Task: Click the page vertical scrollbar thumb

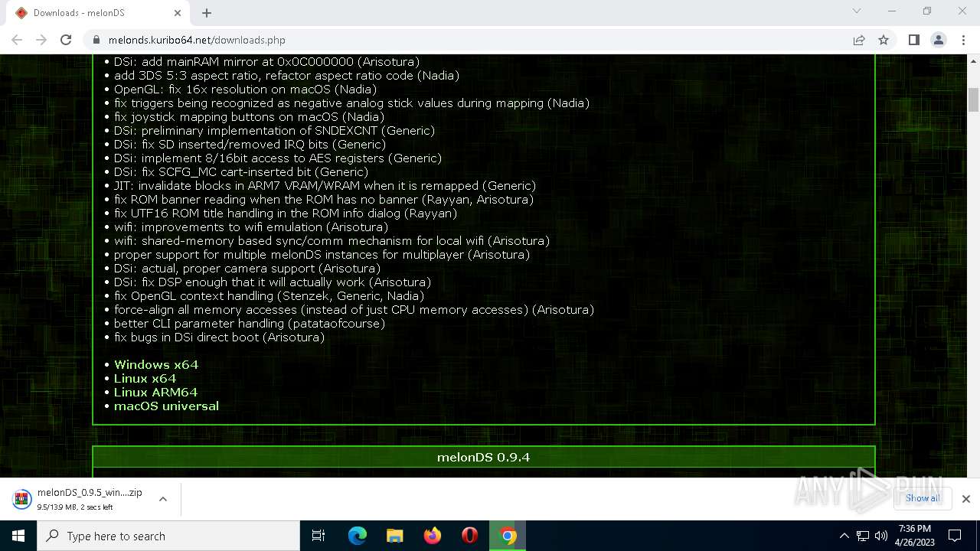Action: pyautogui.click(x=974, y=99)
